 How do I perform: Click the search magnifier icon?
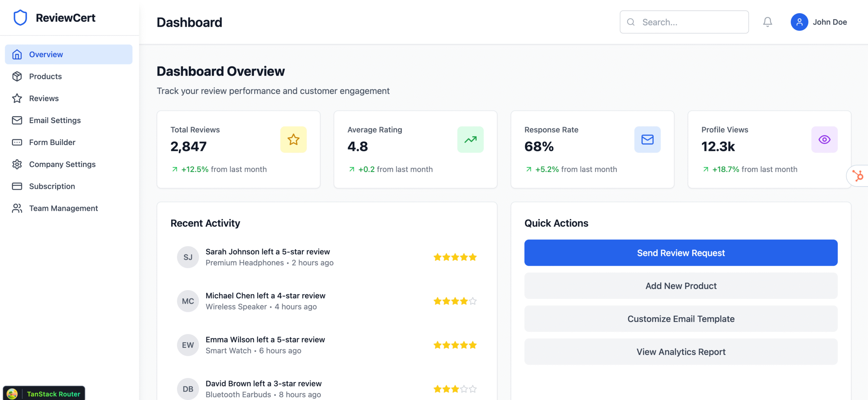(631, 22)
